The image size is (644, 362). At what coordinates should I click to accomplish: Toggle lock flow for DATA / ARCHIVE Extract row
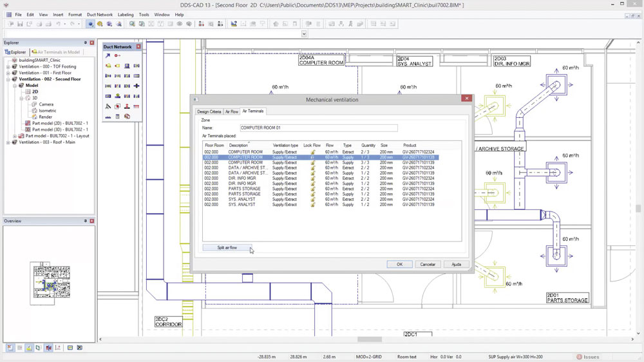pos(312,167)
